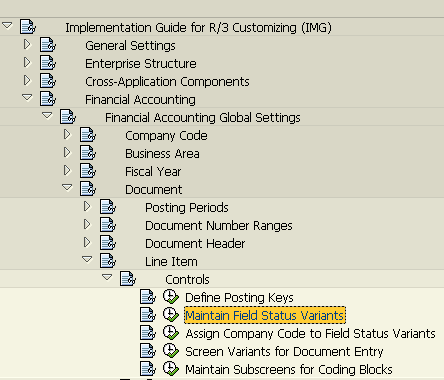
Task: Open documentation icon beside Company Code
Action: (x=88, y=135)
